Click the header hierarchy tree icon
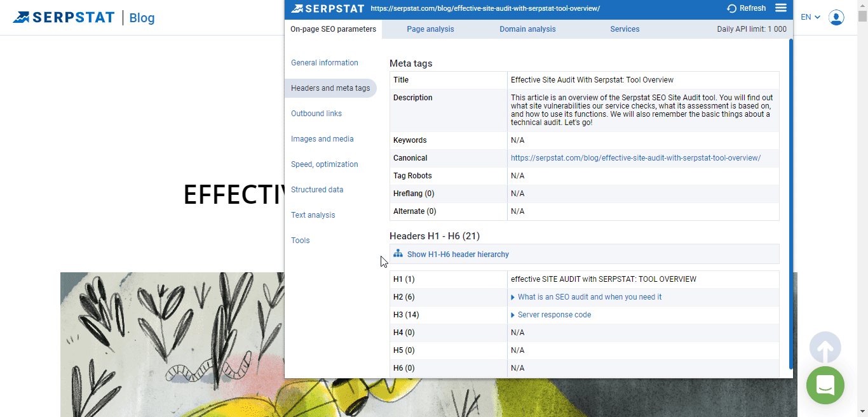Viewport: 868px width, 417px height. tap(398, 254)
